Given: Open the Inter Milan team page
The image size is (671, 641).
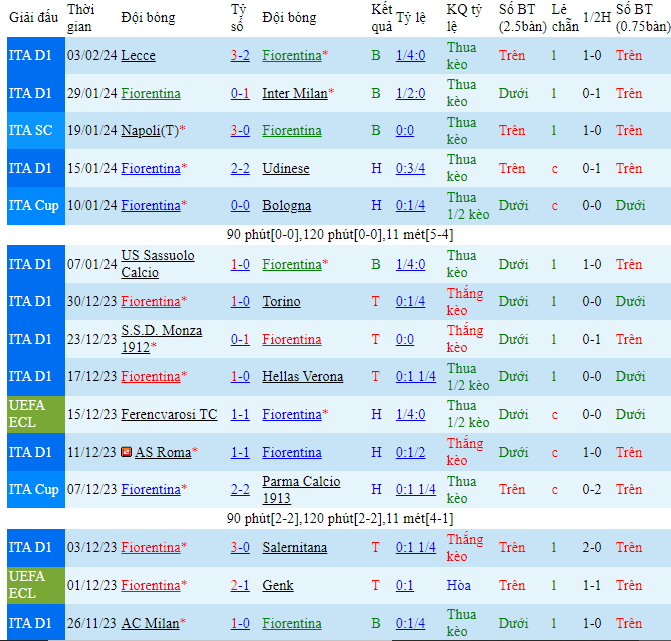Looking at the screenshot, I should tap(294, 94).
